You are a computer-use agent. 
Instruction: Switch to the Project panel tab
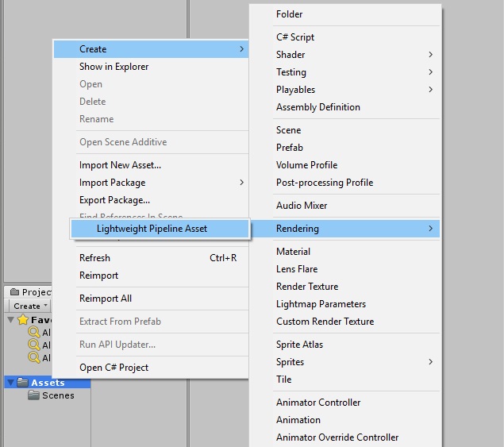(x=30, y=292)
